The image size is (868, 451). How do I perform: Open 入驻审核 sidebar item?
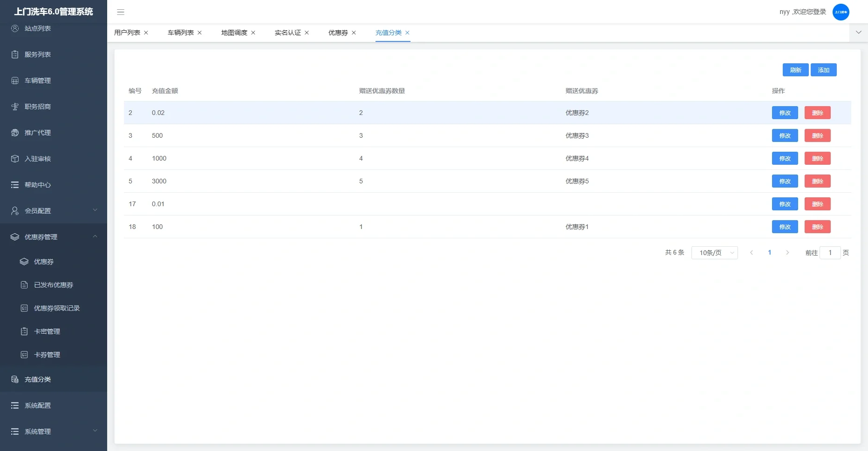[38, 159]
